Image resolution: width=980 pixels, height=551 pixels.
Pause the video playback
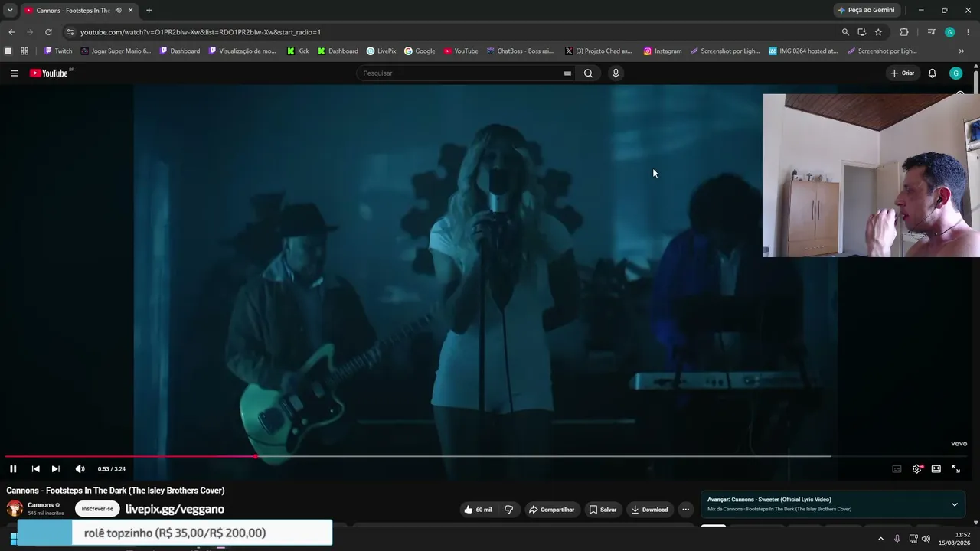[13, 469]
